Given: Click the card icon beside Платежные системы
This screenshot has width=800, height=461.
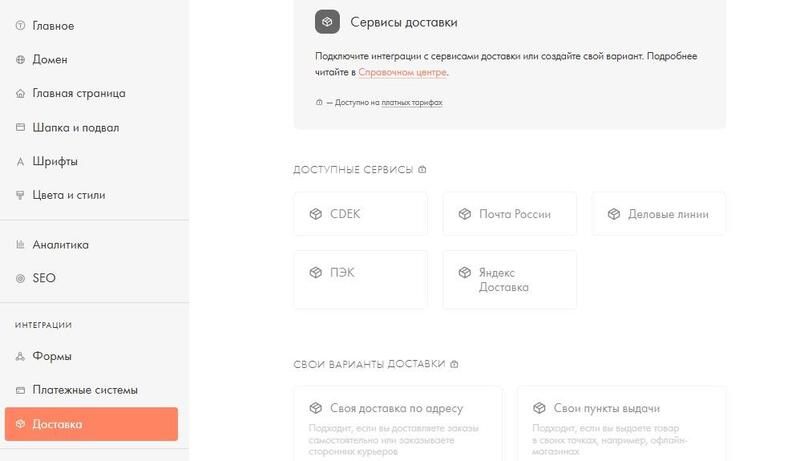Looking at the screenshot, I should pos(20,390).
